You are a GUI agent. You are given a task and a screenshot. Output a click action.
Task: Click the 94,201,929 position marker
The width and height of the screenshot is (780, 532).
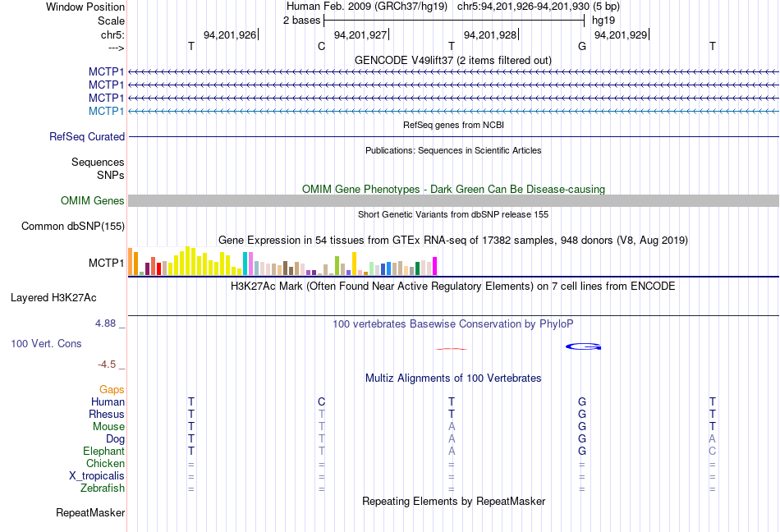[x=622, y=34]
